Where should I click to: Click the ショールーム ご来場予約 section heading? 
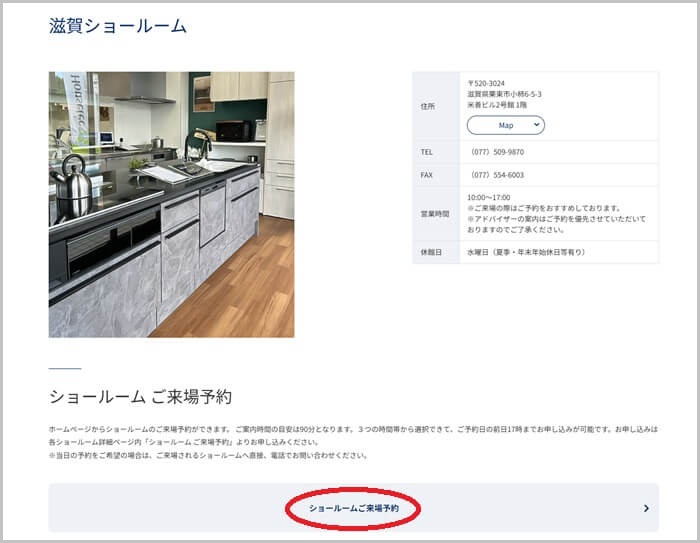tap(140, 397)
